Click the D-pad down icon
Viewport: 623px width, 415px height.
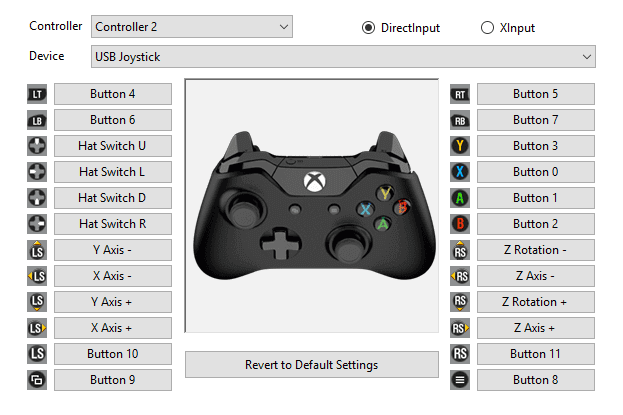[37, 198]
